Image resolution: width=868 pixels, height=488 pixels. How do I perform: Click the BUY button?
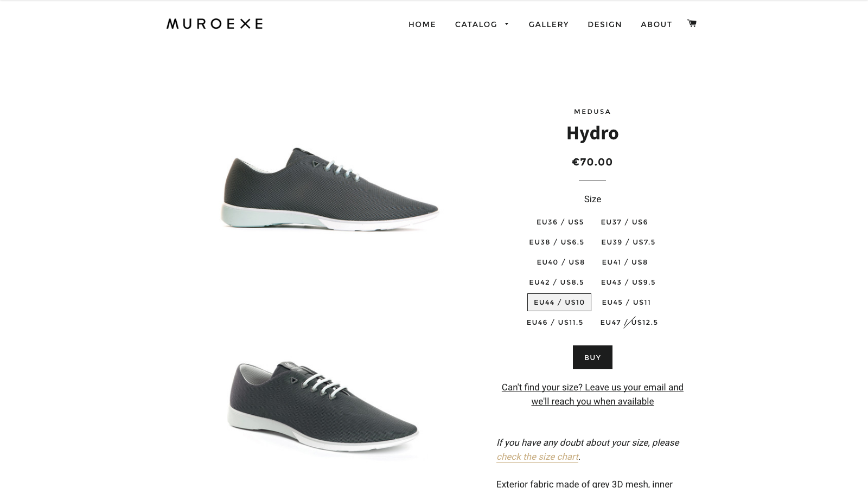(x=592, y=357)
